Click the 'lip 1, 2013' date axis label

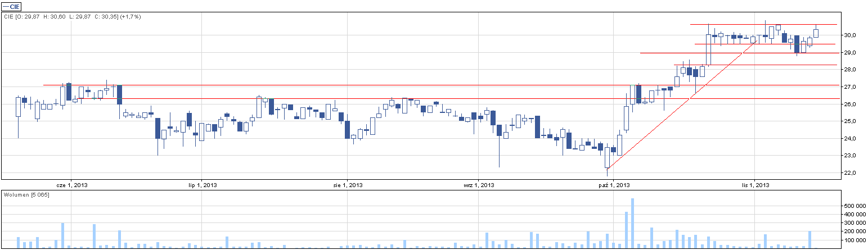pos(202,185)
